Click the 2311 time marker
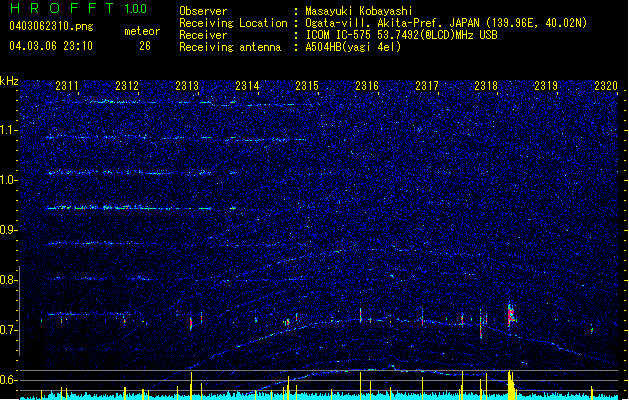The image size is (629, 400). tap(67, 86)
